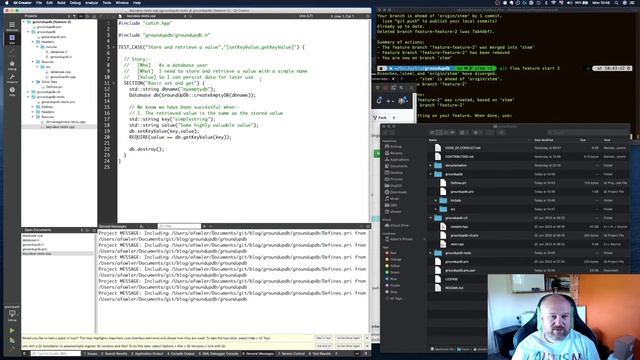Click the Build Project hammer icon
The image size is (640, 360).
12,349
